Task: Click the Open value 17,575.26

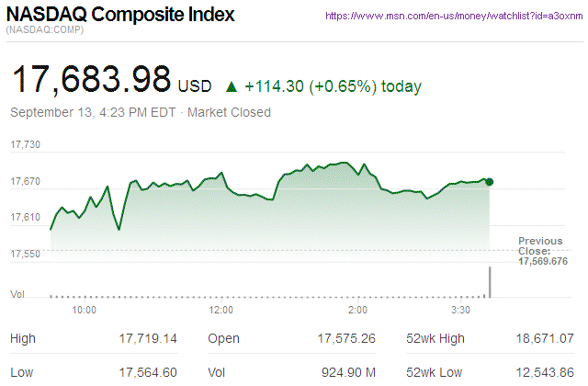Action: pyautogui.click(x=346, y=339)
